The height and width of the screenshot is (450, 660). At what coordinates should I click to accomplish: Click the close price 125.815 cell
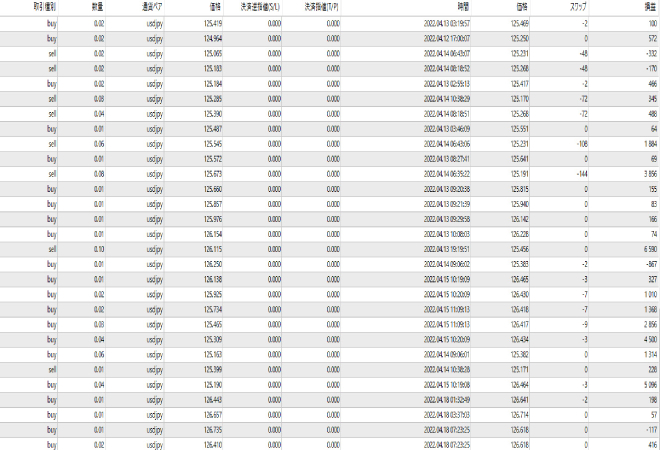(x=520, y=189)
